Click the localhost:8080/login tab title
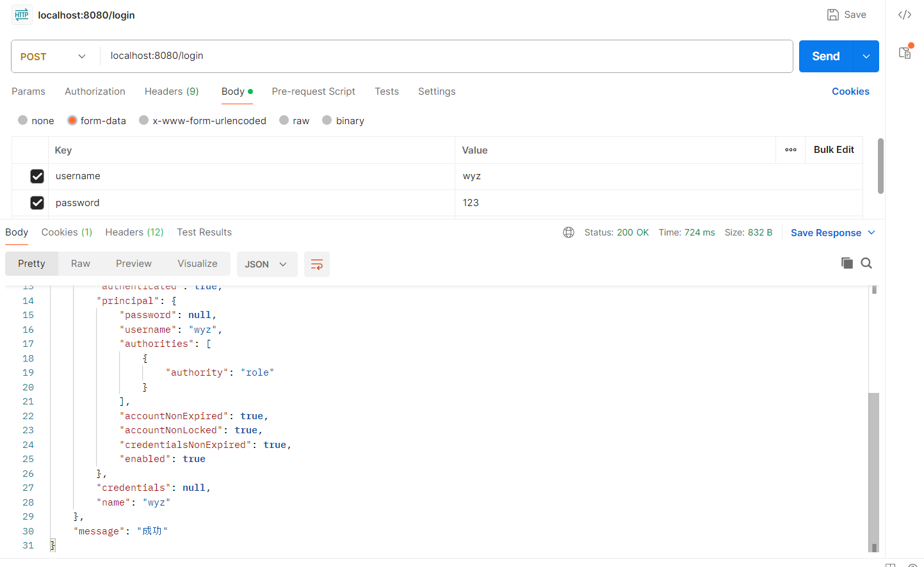The width and height of the screenshot is (924, 567). (86, 15)
